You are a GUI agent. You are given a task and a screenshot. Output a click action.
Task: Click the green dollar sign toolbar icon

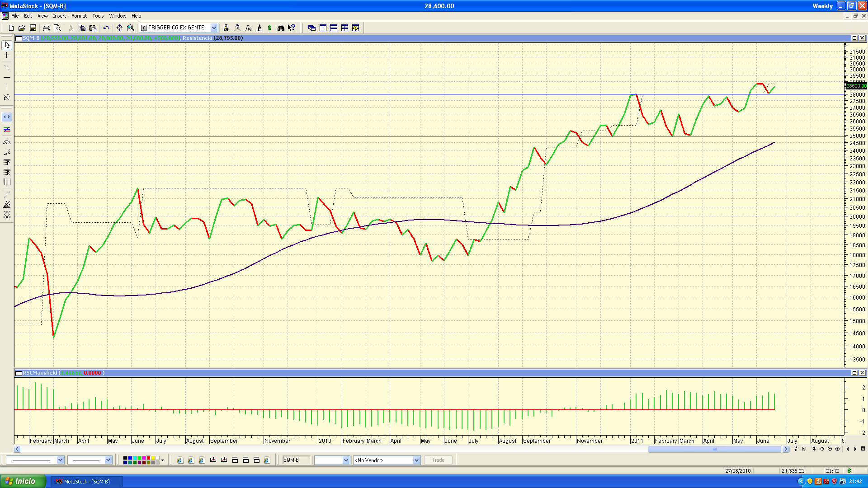coord(270,28)
